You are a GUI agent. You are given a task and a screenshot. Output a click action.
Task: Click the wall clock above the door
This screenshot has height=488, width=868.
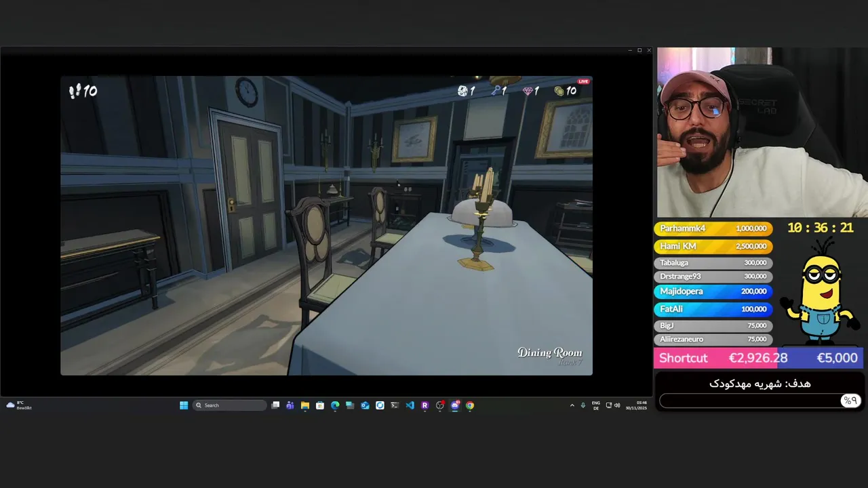(x=247, y=91)
